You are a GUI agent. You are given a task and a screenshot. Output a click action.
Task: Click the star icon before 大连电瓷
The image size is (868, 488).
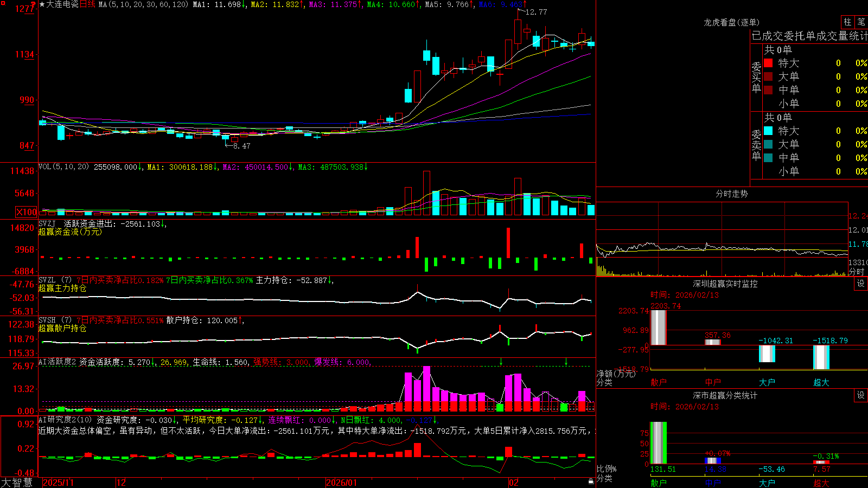42,4
